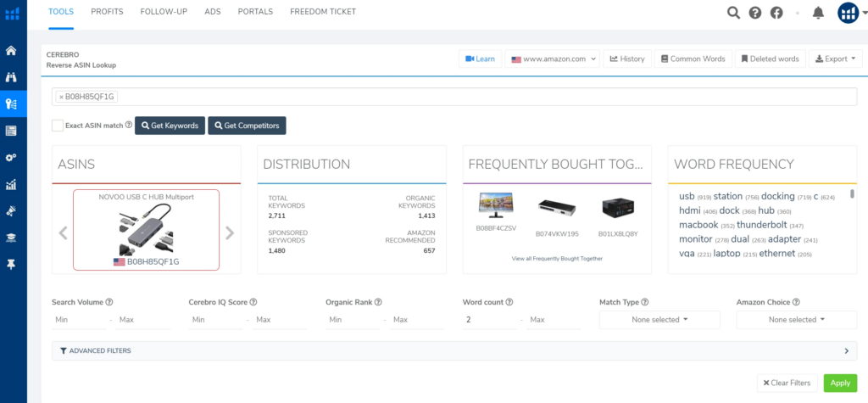Click help icon beside Word count

point(509,302)
